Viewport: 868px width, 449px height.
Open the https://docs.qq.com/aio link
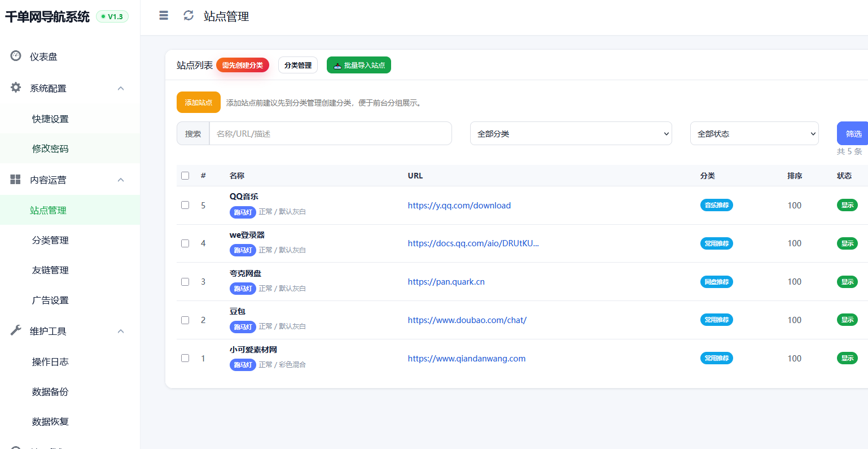(474, 243)
